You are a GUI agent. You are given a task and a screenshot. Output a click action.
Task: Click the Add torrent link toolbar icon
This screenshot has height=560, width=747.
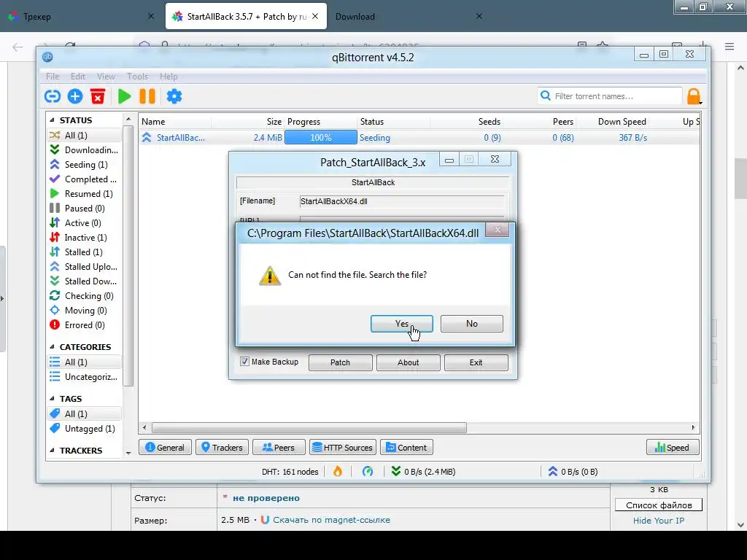(x=53, y=96)
